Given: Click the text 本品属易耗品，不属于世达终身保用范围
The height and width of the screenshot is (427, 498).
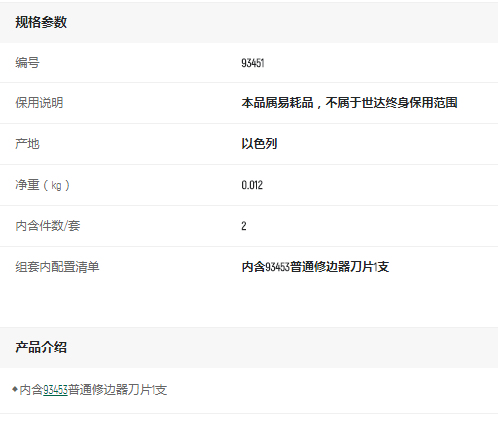Looking at the screenshot, I should (349, 103).
